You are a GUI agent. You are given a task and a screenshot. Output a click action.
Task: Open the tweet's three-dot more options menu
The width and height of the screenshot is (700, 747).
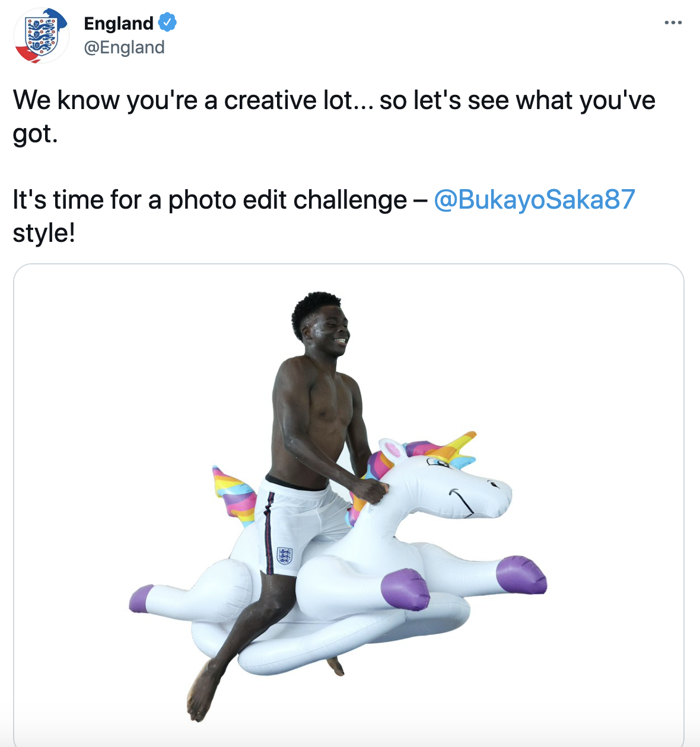tap(673, 23)
